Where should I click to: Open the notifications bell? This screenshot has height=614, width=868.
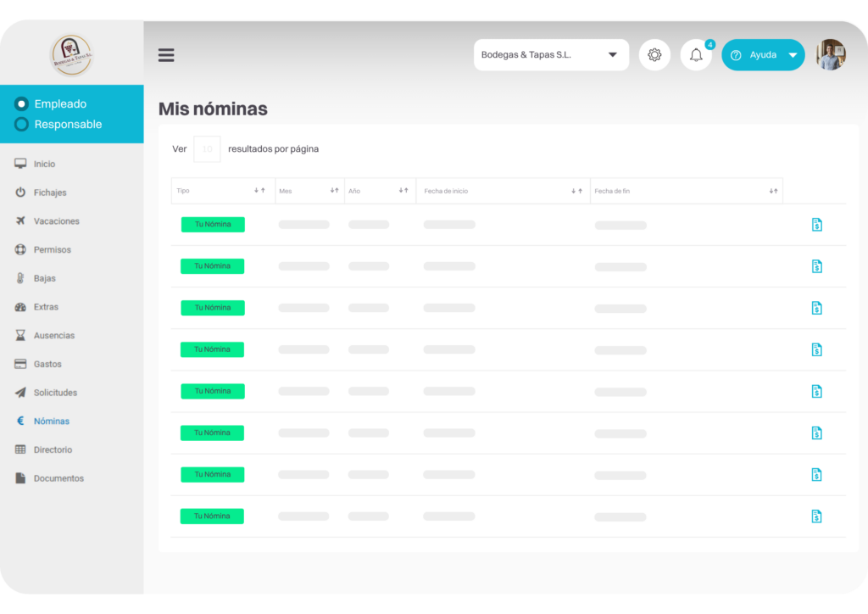tap(696, 55)
